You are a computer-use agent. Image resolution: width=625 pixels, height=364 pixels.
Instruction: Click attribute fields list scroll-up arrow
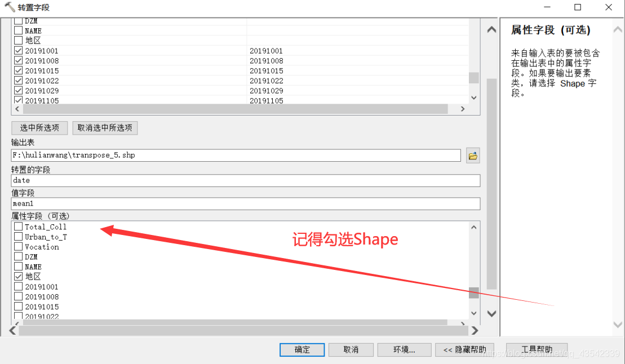474,227
